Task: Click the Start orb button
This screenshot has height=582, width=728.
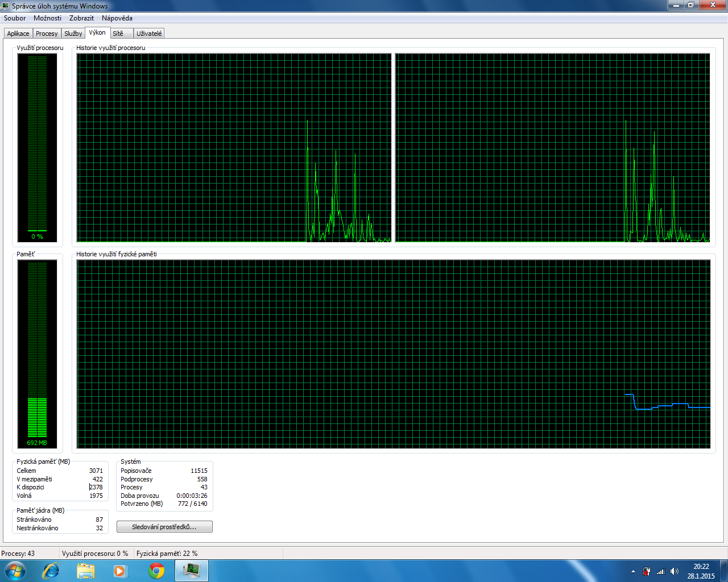Action: pyautogui.click(x=15, y=571)
